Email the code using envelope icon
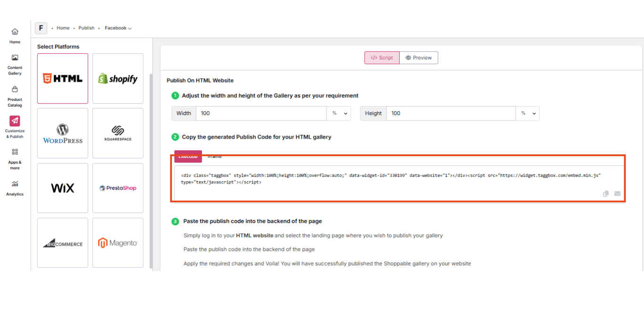644x322 pixels. tap(617, 194)
